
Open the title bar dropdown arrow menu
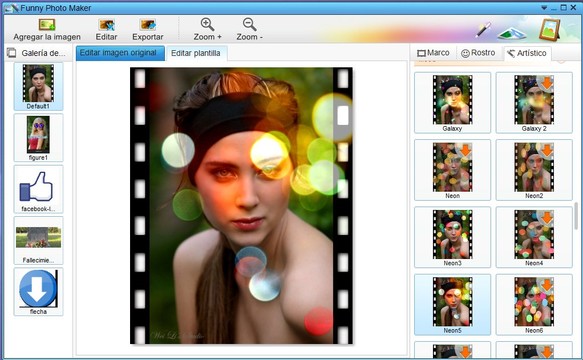(x=544, y=7)
